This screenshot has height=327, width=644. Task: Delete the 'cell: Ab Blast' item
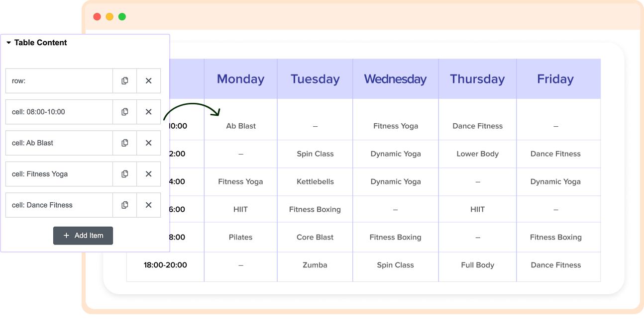point(148,143)
